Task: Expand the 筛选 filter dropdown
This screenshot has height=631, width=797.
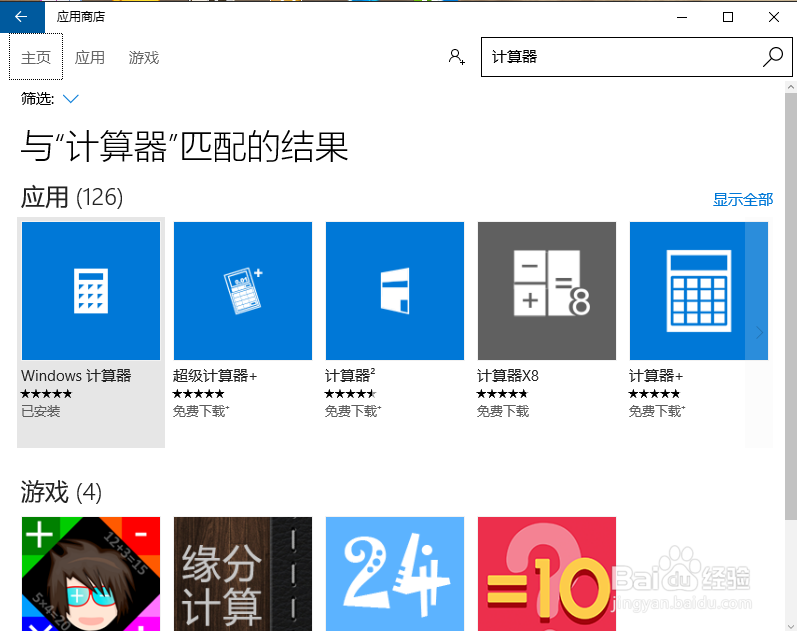Action: coord(71,99)
